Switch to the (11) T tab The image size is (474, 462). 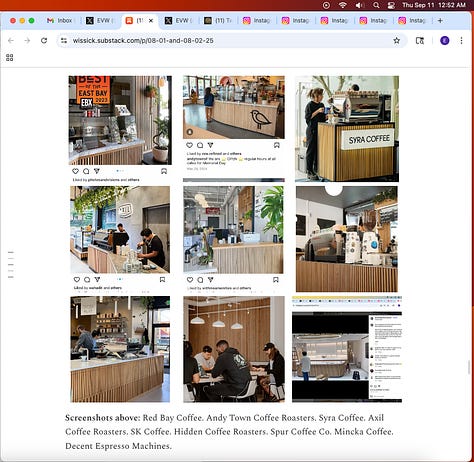218,21
